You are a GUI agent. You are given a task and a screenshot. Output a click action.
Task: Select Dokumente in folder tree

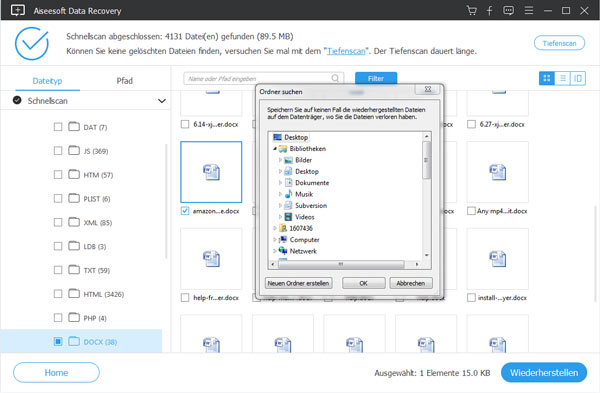click(312, 183)
